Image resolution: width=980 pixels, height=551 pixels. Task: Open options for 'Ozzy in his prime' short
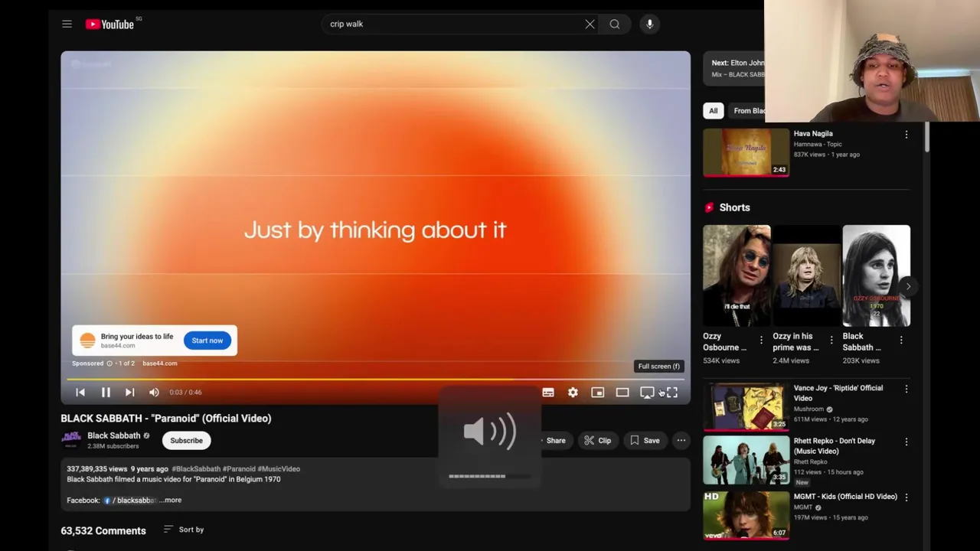831,340
